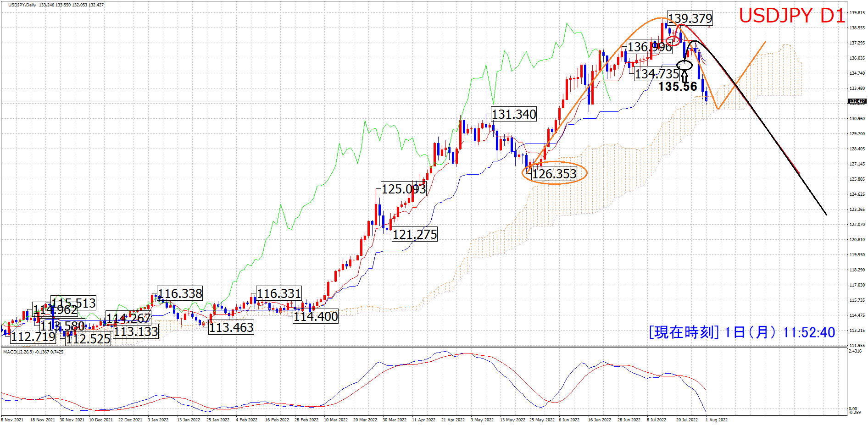Click the 121.275 price label
The height and width of the screenshot is (425, 868).
tap(415, 235)
